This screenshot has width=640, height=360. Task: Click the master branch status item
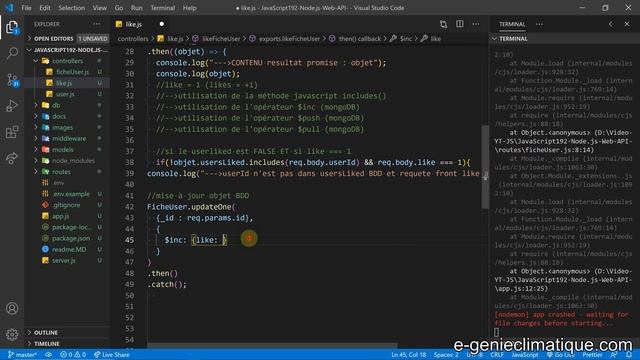[22, 355]
